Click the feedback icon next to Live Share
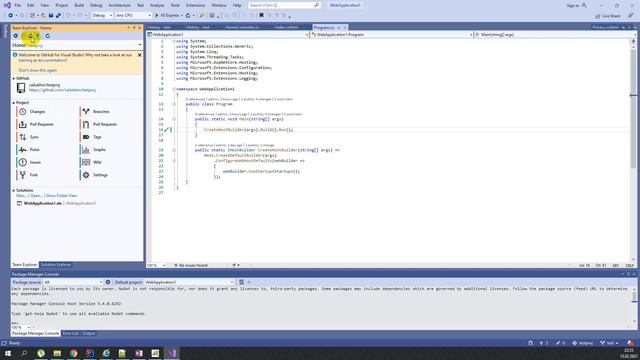 (630, 16)
